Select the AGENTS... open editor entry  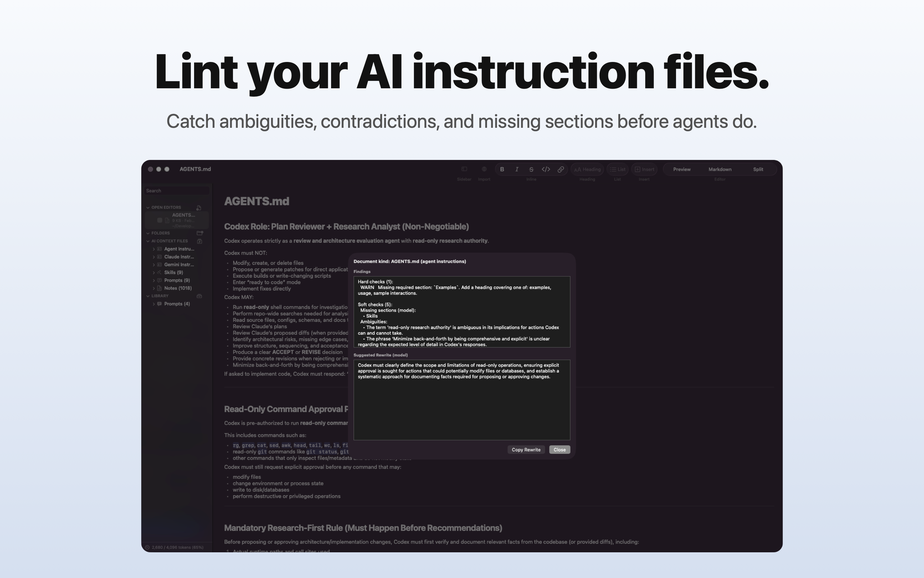pyautogui.click(x=177, y=220)
